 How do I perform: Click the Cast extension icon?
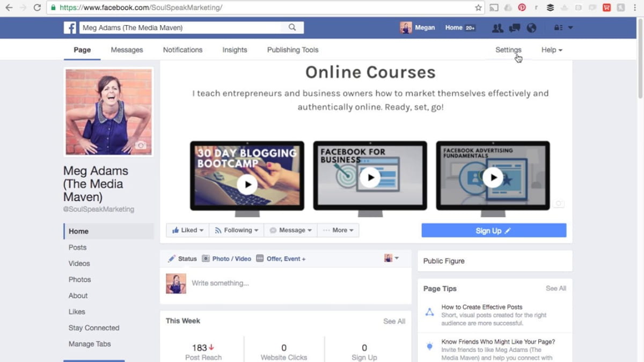(494, 8)
